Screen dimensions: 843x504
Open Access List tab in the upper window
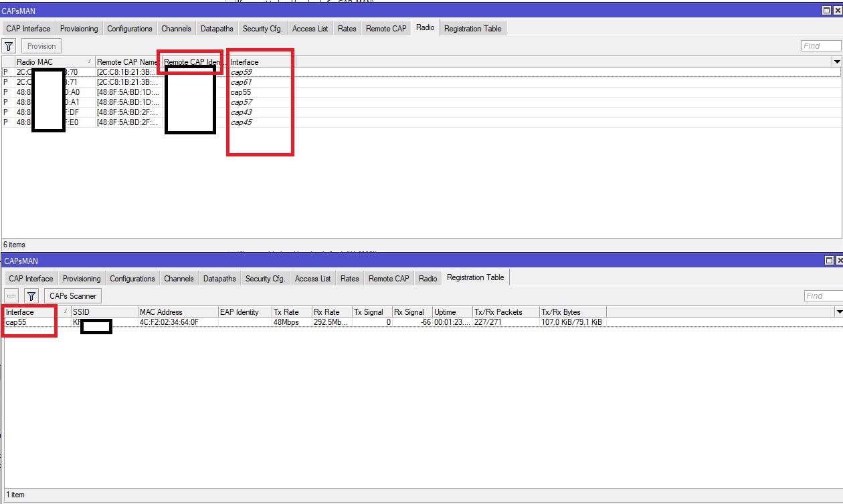(310, 29)
